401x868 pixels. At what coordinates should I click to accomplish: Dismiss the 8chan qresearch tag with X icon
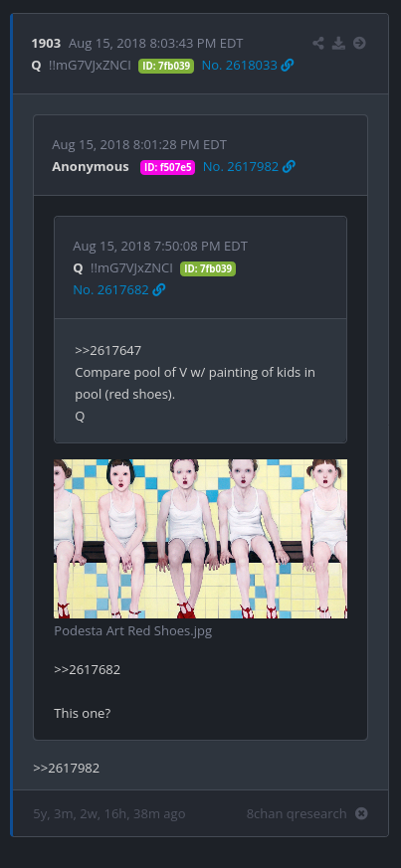tap(361, 813)
